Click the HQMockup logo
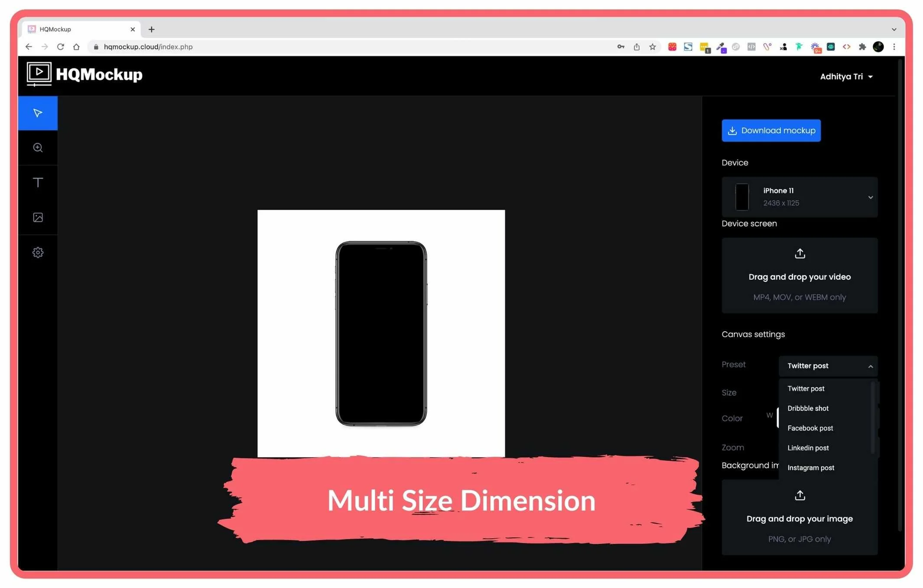Image resolution: width=923 pixels, height=588 pixels. coord(84,74)
